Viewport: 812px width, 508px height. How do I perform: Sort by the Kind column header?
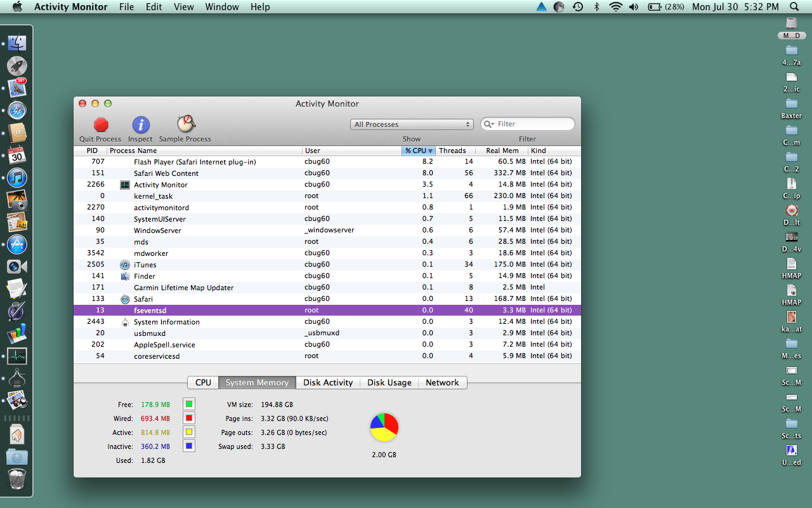point(554,150)
